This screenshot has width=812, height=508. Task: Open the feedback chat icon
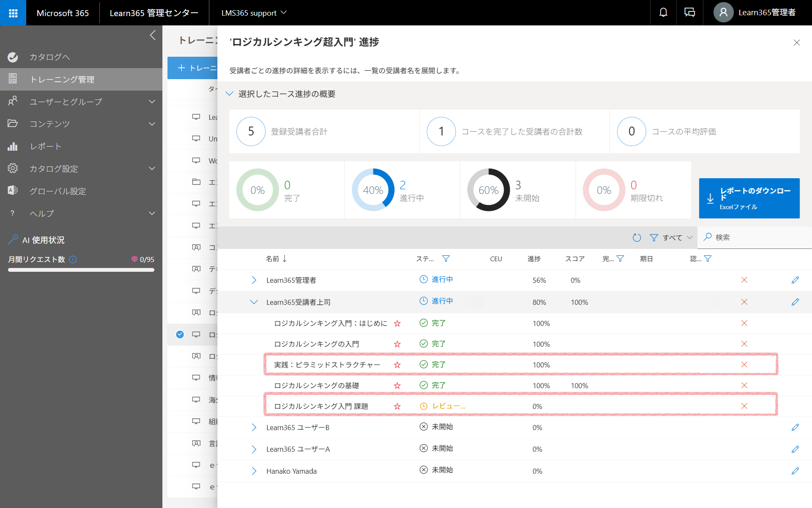[689, 13]
